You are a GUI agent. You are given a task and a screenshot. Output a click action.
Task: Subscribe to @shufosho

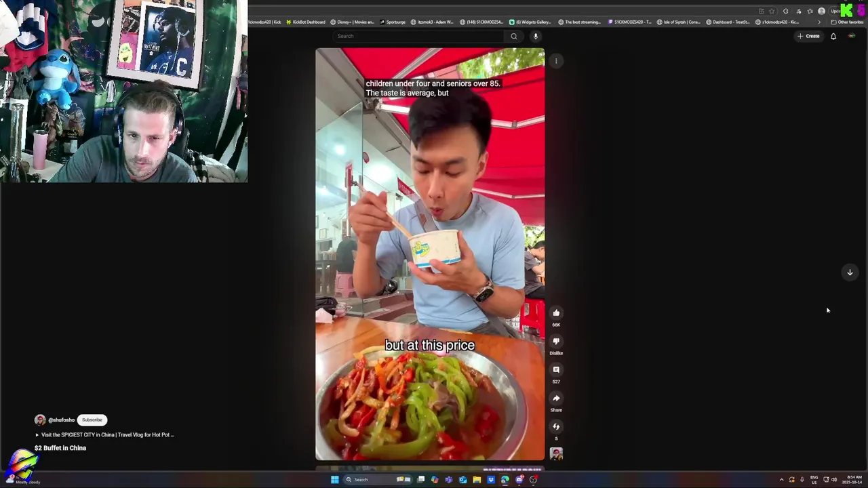[92, 420]
